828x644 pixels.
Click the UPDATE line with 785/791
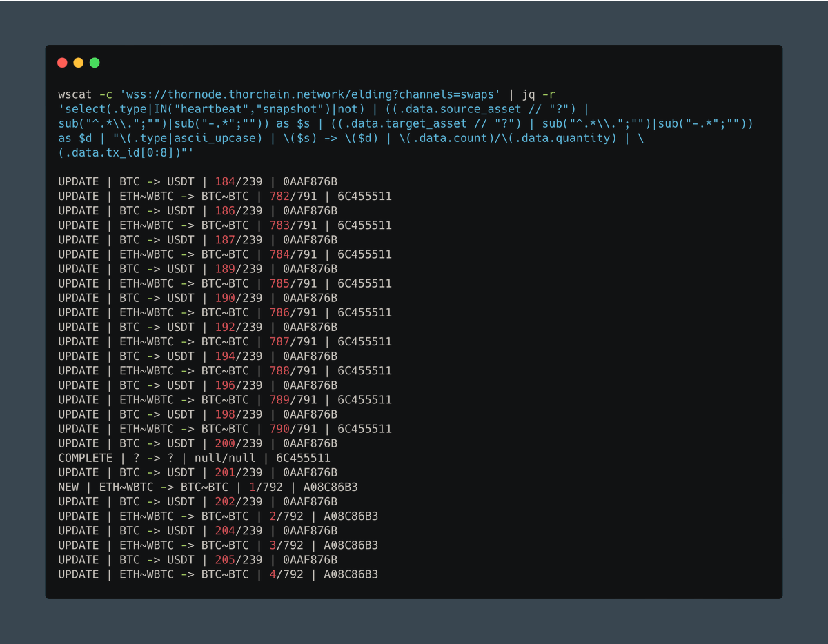pos(225,283)
